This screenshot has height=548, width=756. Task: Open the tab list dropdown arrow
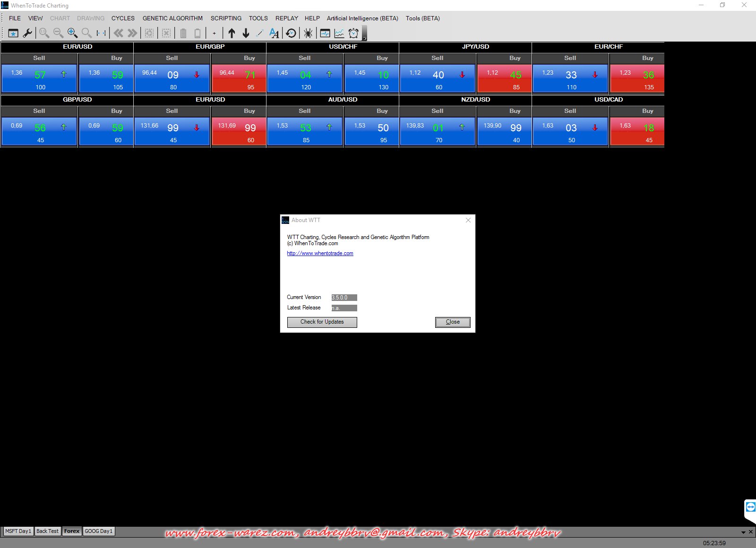(743, 532)
